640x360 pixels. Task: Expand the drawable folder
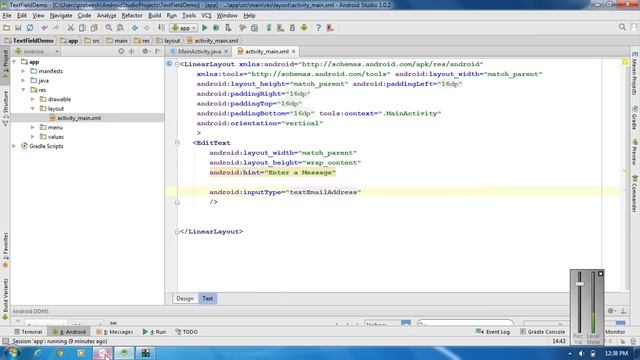33,99
